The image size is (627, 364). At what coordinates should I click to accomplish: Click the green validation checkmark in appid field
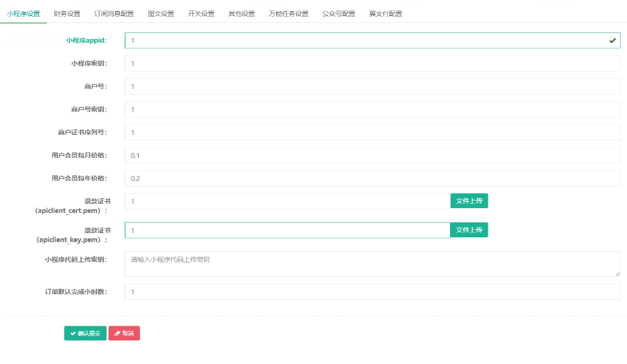612,41
